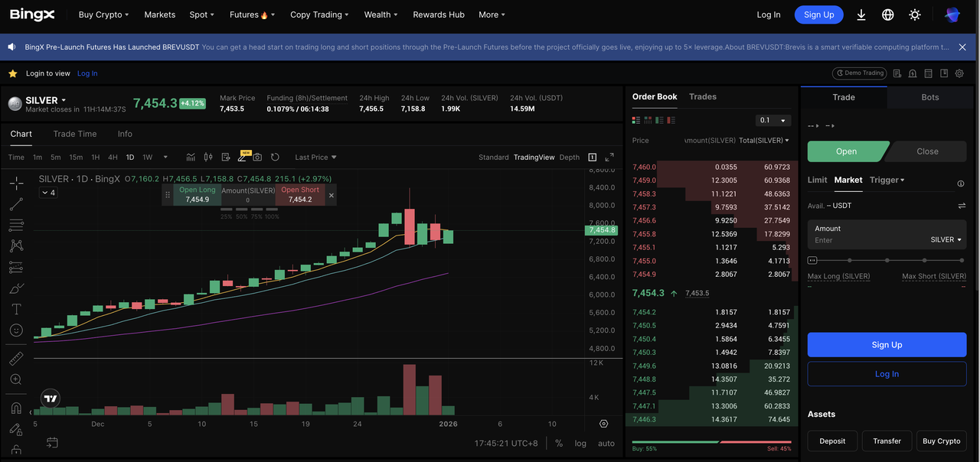Click the Deposit button under Assets
This screenshot has width=980, height=462.
click(832, 441)
